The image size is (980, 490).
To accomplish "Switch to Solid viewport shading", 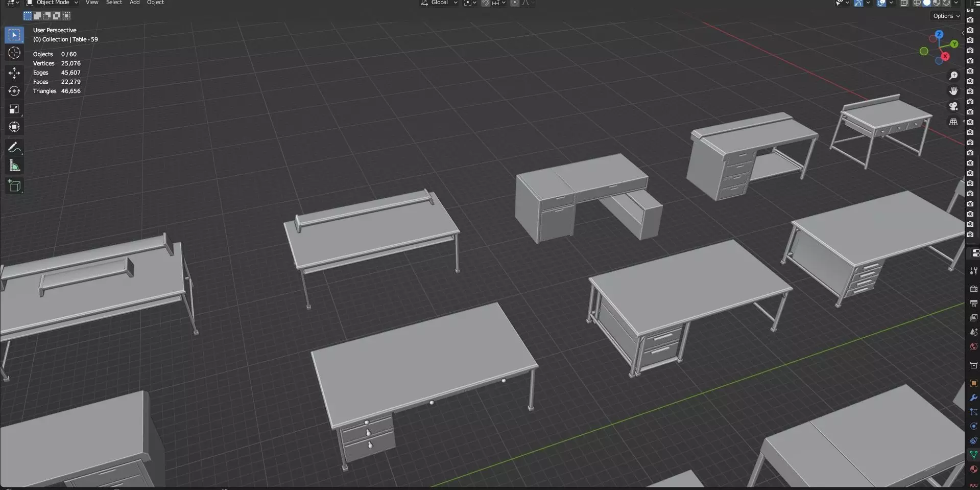I will pos(927,3).
